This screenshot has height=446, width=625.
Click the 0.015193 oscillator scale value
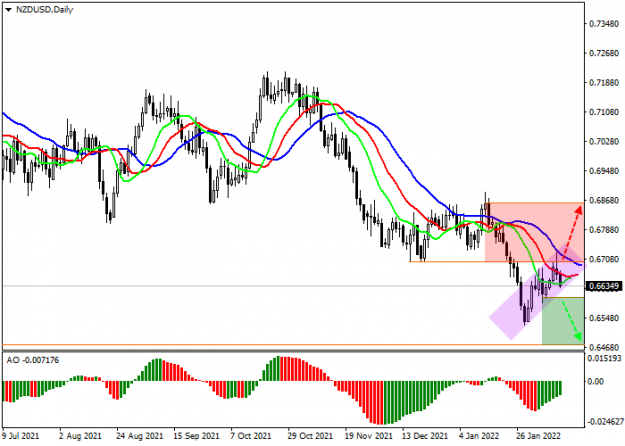point(605,359)
